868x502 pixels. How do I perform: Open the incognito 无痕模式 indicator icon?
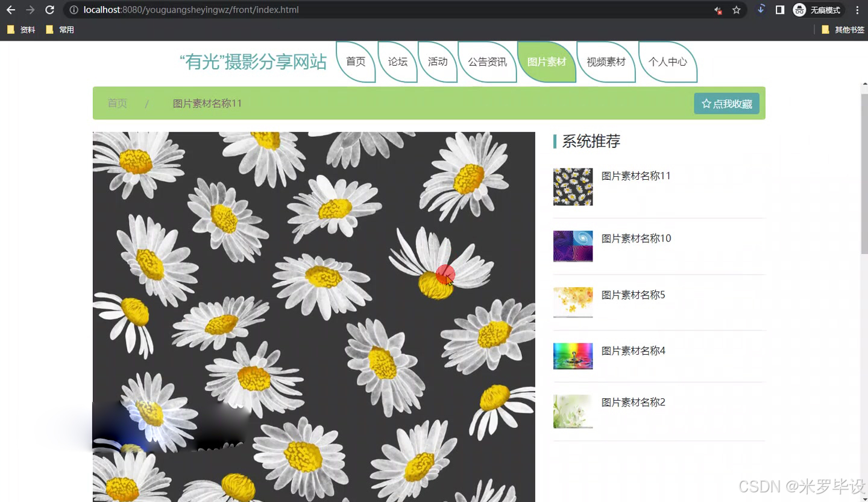(x=799, y=10)
